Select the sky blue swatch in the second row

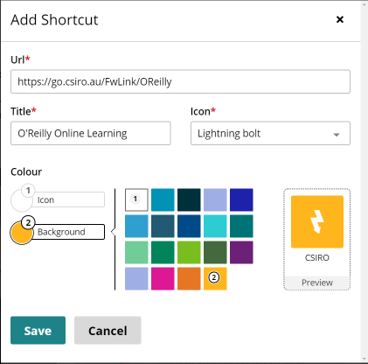[136, 226]
